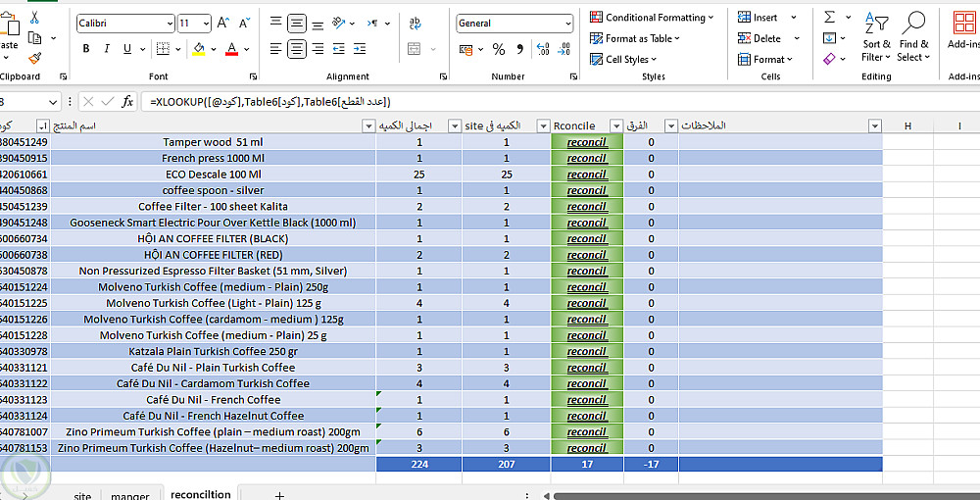Viewport: 980px width, 500px height.
Task: Click the Orientation text angle icon
Action: tap(339, 24)
